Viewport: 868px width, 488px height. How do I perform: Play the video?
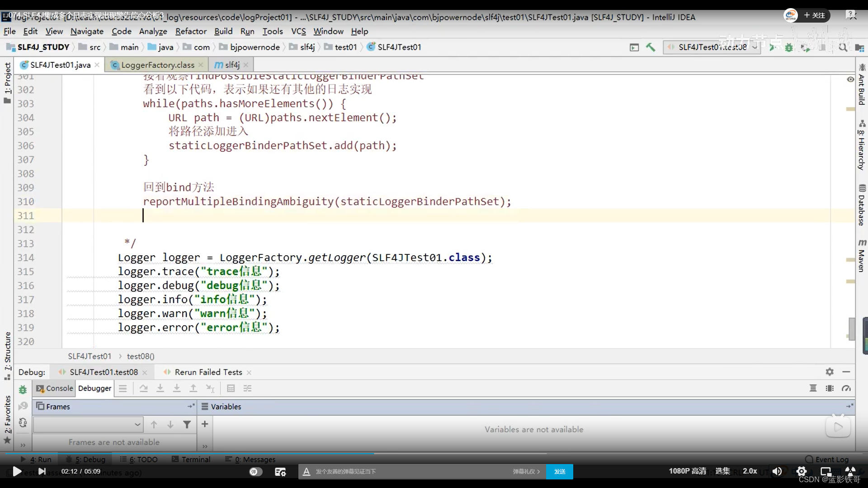(x=17, y=471)
